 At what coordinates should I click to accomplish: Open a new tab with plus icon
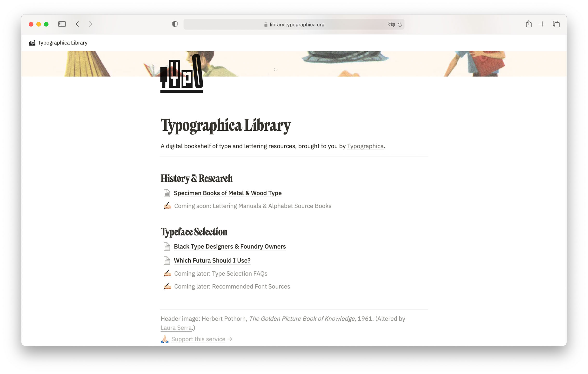pyautogui.click(x=542, y=24)
